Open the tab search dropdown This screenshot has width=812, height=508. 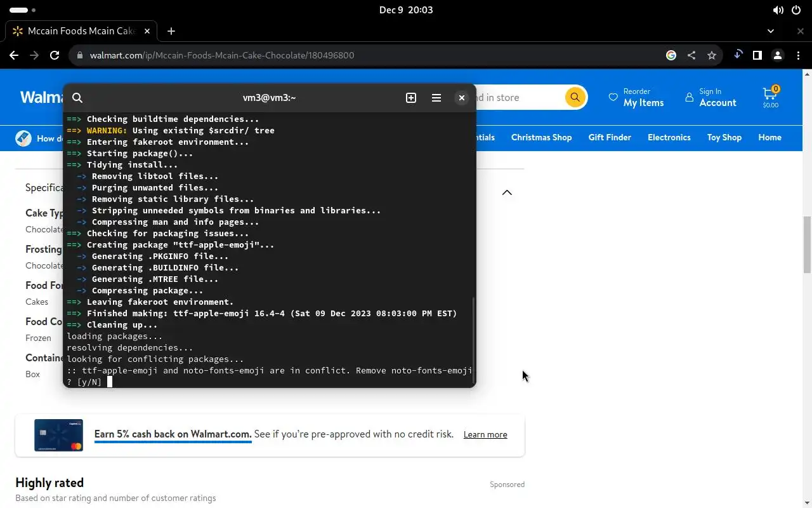771,30
